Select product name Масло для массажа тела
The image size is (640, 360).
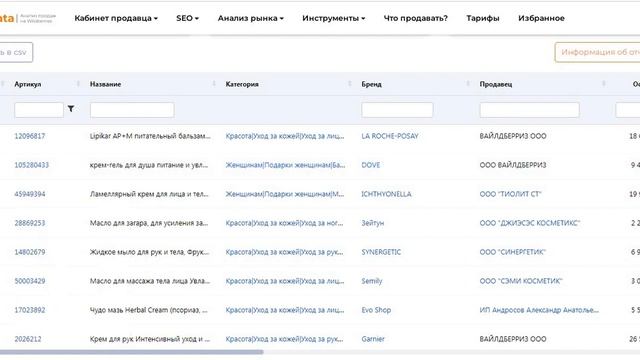(150, 281)
